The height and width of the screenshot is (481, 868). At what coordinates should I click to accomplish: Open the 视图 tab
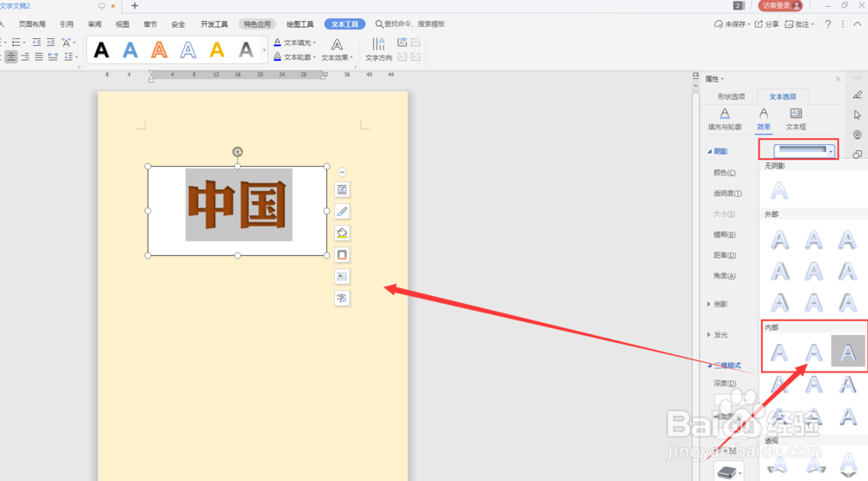pos(122,24)
